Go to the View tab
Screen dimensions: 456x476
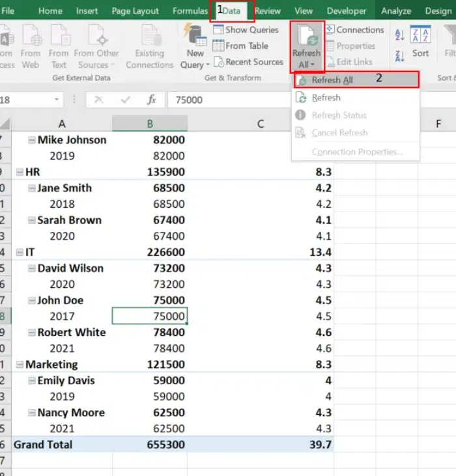(304, 11)
